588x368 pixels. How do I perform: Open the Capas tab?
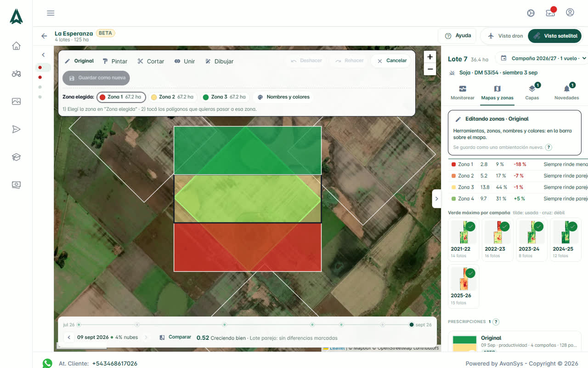532,92
